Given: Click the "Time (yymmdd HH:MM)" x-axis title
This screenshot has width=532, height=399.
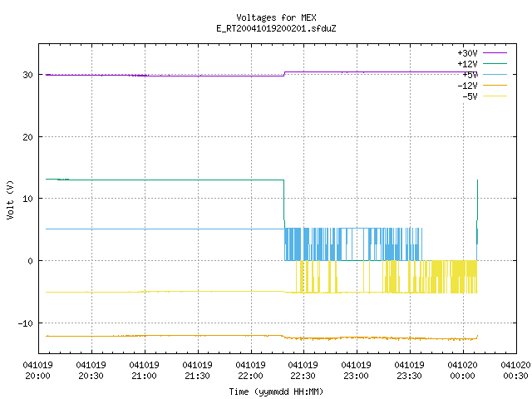Looking at the screenshot, I should tap(276, 392).
